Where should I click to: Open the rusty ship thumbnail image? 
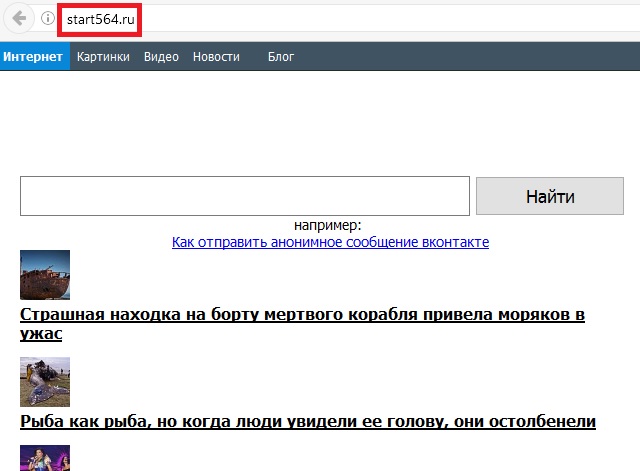click(x=45, y=275)
